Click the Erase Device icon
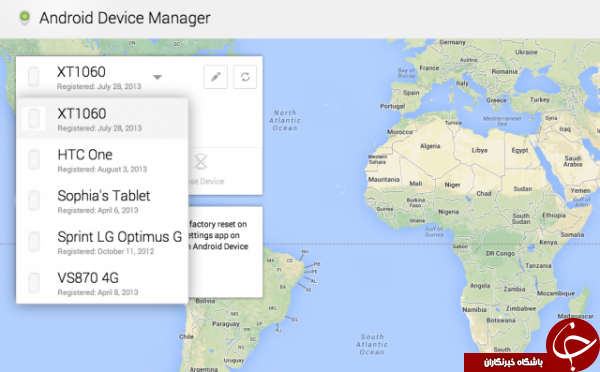600x372 pixels. (x=201, y=162)
